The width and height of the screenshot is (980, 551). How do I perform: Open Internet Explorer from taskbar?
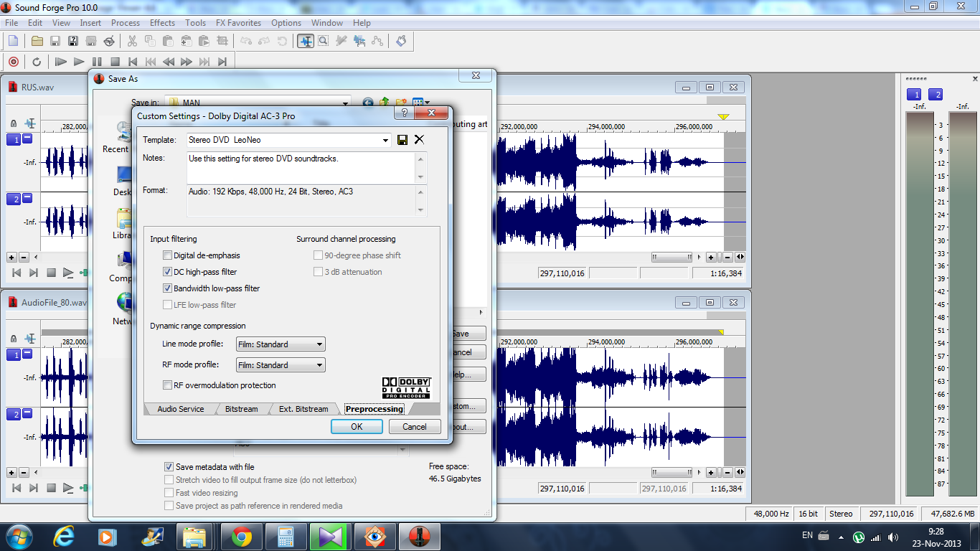coord(64,537)
